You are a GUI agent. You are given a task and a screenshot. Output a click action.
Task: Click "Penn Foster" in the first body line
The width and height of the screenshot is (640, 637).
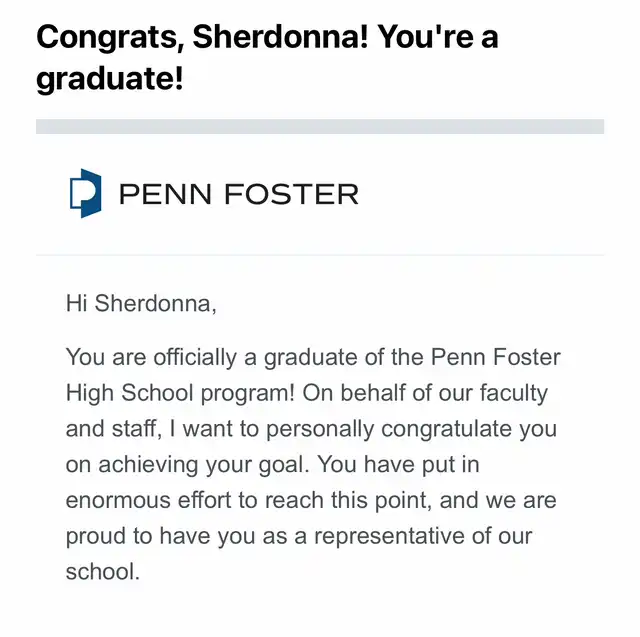(x=495, y=357)
